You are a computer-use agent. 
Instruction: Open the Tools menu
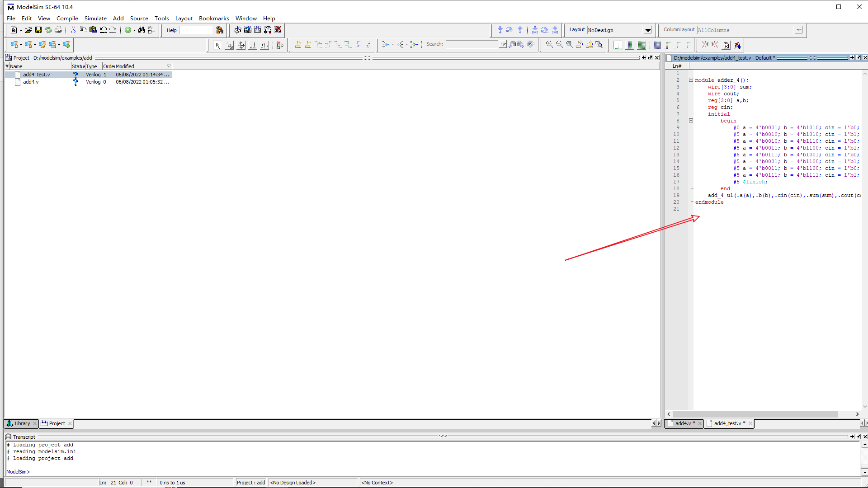point(161,18)
